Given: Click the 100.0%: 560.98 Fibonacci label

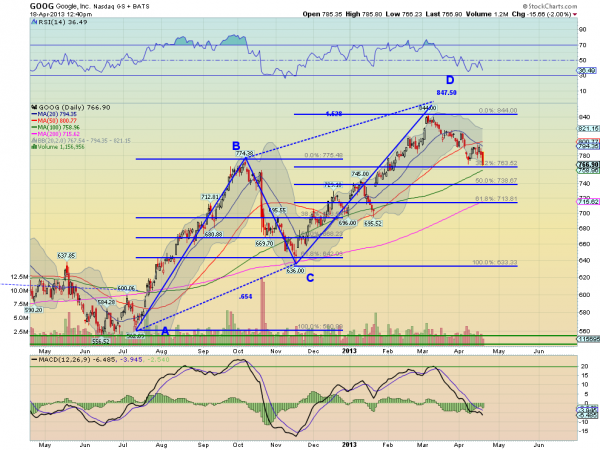Looking at the screenshot, I should pos(320,326).
